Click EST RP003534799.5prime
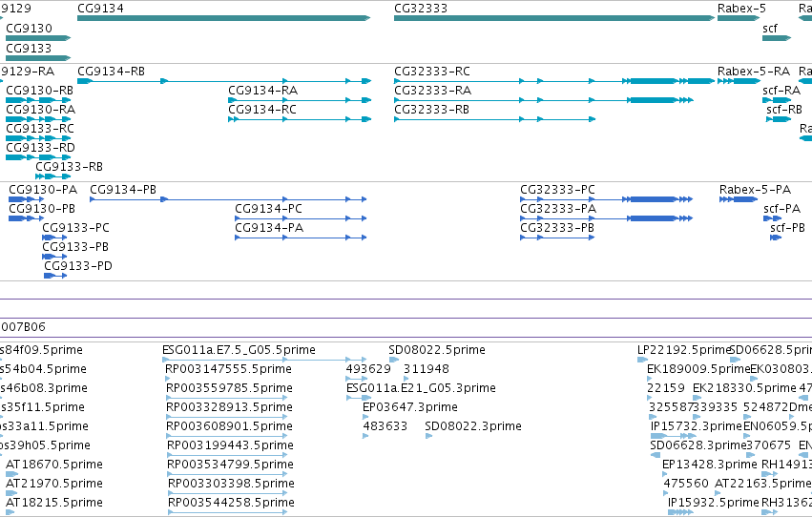Viewport: 812px width, 517px height. pyautogui.click(x=228, y=474)
